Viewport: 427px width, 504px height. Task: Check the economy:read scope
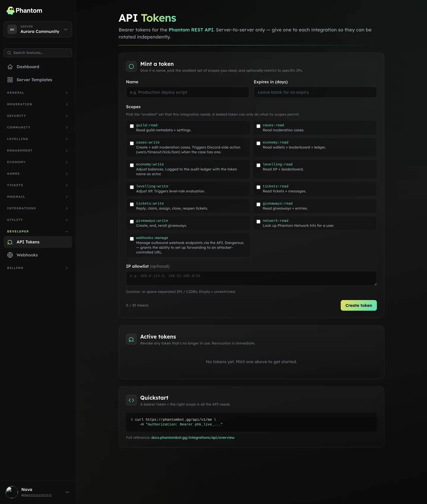(258, 143)
